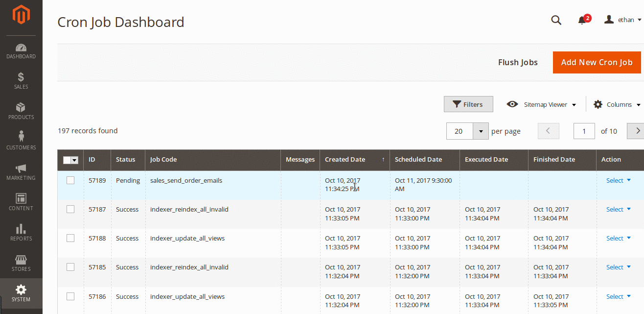Click the ethan user avatar icon
Viewport: 644px width, 314px height.
coord(609,20)
